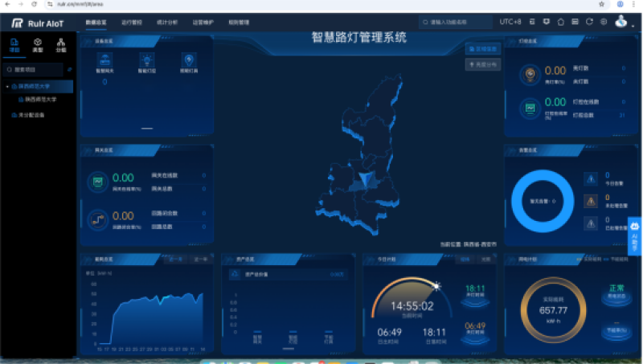This screenshot has height=364, width=643.
Task: Switch the sidebar to the 分组 (group) view
Action: 61,44
